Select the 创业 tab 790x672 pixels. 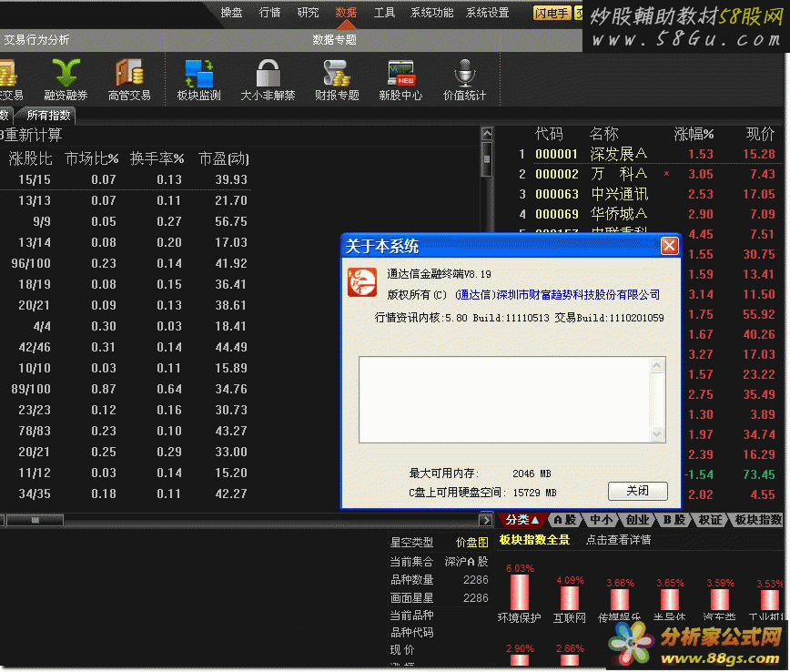(637, 520)
